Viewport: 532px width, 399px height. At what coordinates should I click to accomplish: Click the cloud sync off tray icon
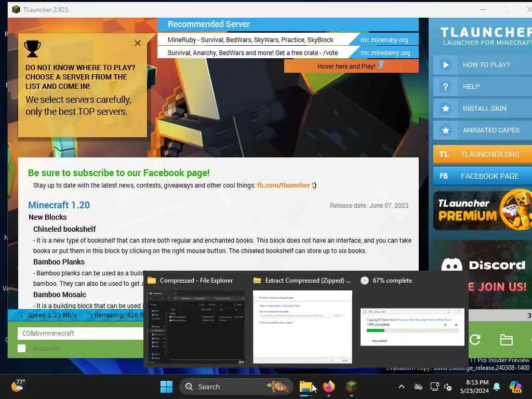pos(418,387)
